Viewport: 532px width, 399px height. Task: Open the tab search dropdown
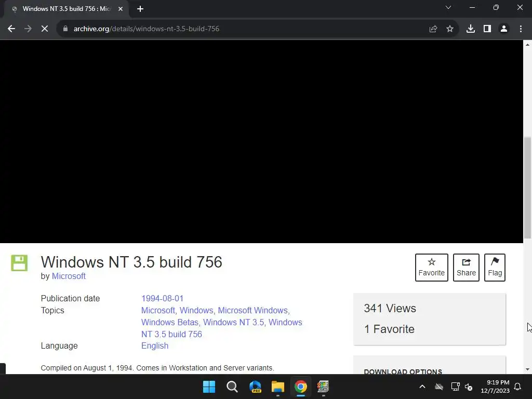point(448,7)
